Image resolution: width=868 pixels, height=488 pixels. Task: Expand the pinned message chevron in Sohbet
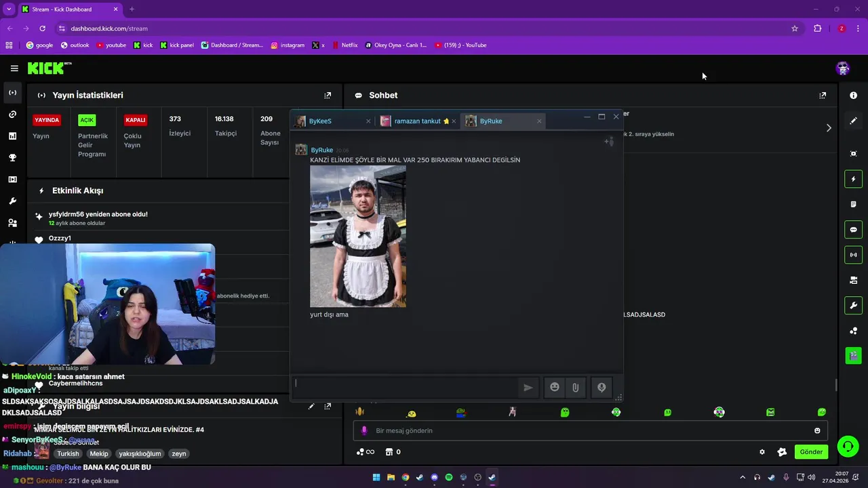828,128
